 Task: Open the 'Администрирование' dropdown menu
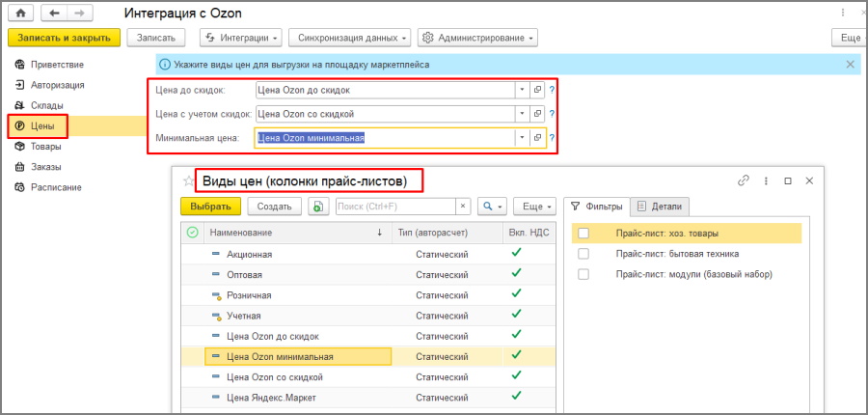(477, 38)
